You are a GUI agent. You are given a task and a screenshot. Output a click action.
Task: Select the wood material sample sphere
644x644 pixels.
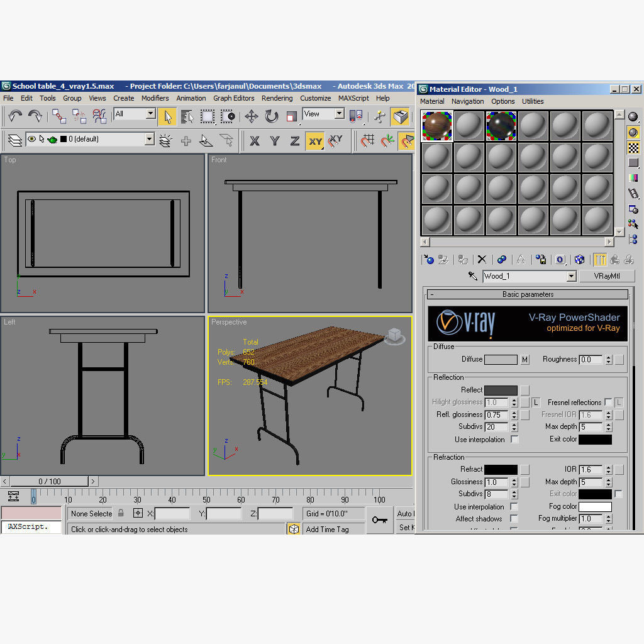point(436,126)
